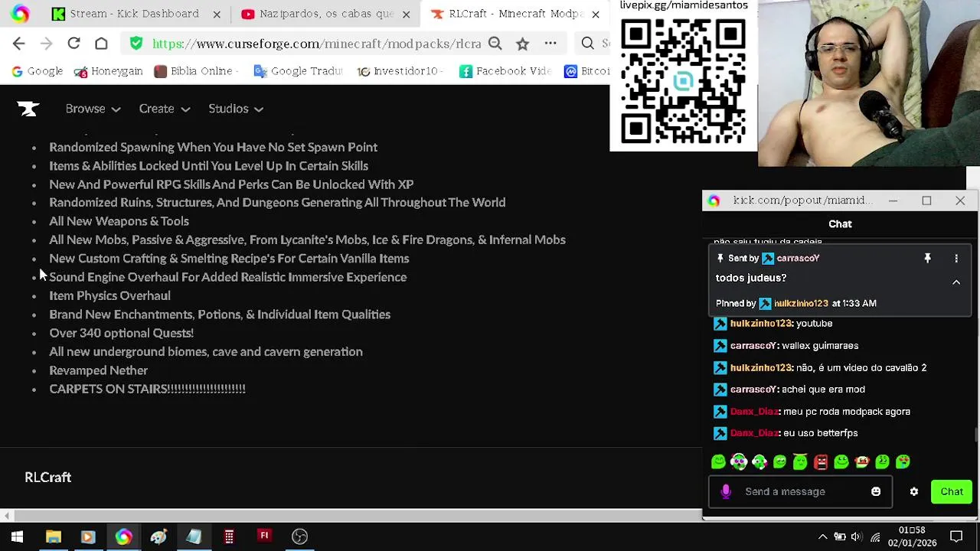
Task: Open the address bar three-dots menu
Action: pos(550,44)
